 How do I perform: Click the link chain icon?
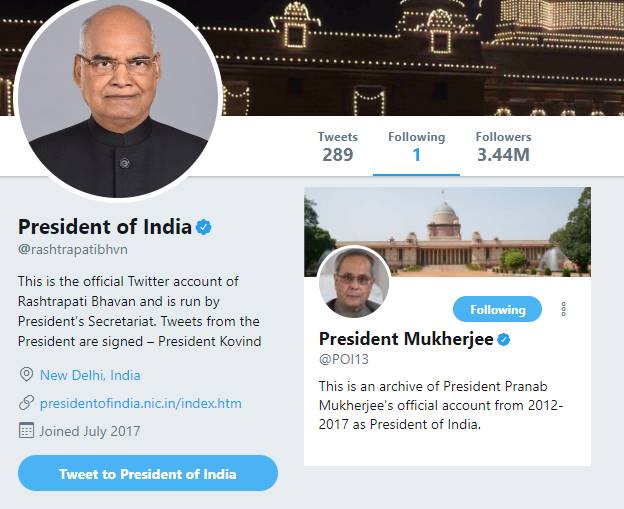tap(26, 403)
